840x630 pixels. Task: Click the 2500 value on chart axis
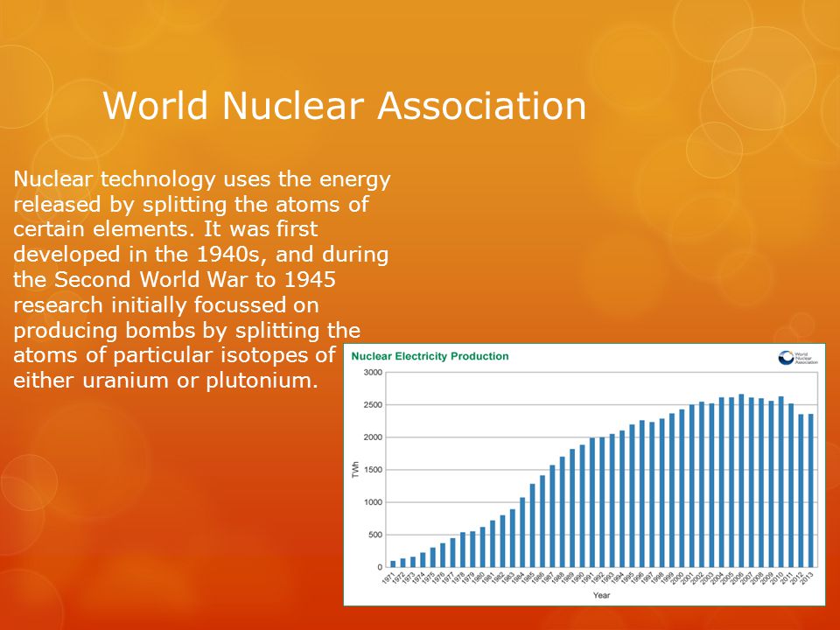coord(373,405)
